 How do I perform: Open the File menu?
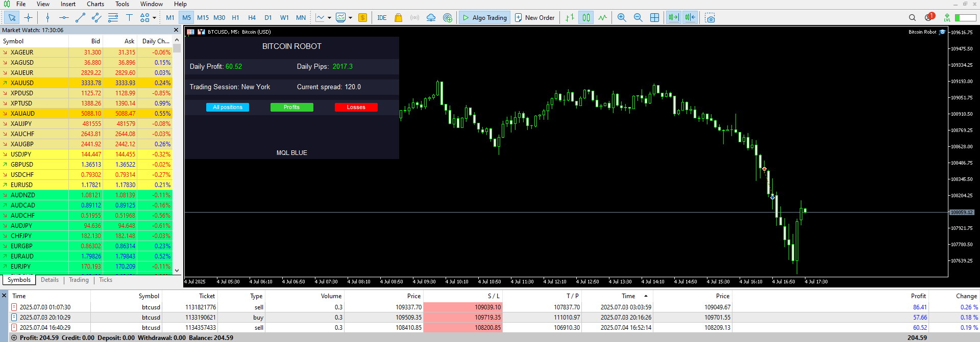(21, 4)
